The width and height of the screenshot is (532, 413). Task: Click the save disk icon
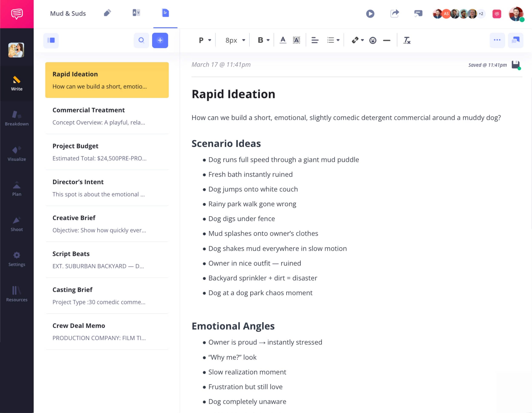click(515, 65)
